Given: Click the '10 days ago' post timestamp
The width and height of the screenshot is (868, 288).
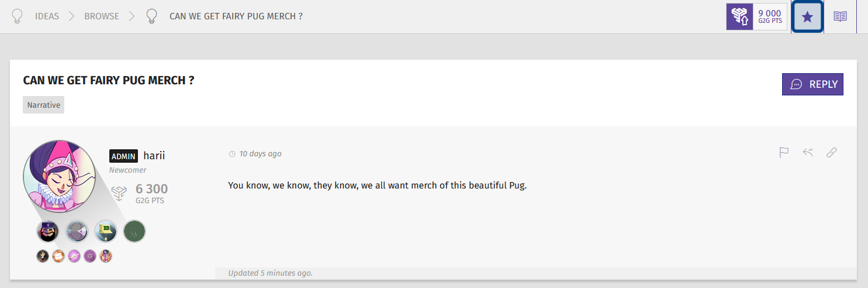Looking at the screenshot, I should point(260,154).
